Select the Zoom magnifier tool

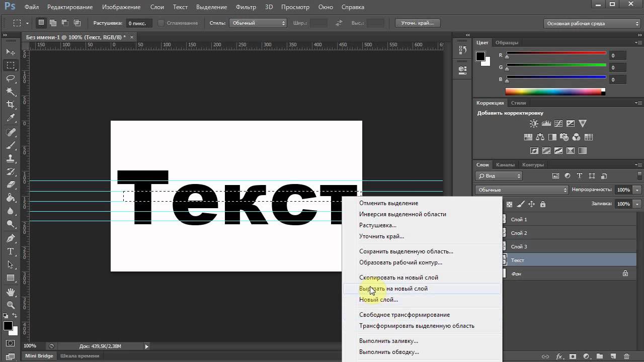(11, 305)
